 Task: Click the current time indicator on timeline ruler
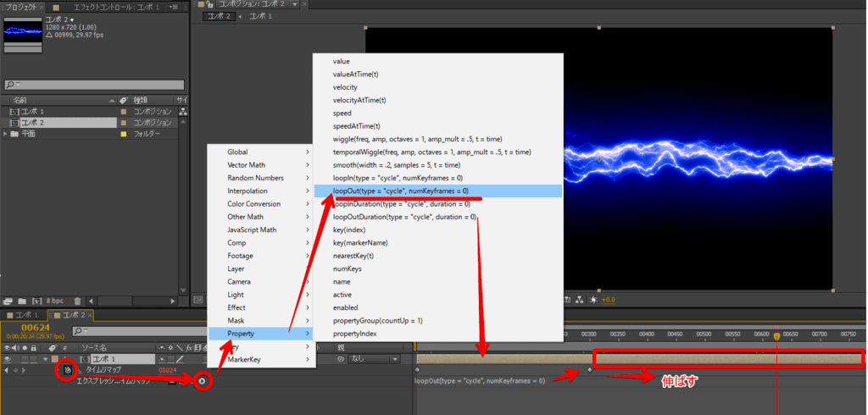[776, 336]
